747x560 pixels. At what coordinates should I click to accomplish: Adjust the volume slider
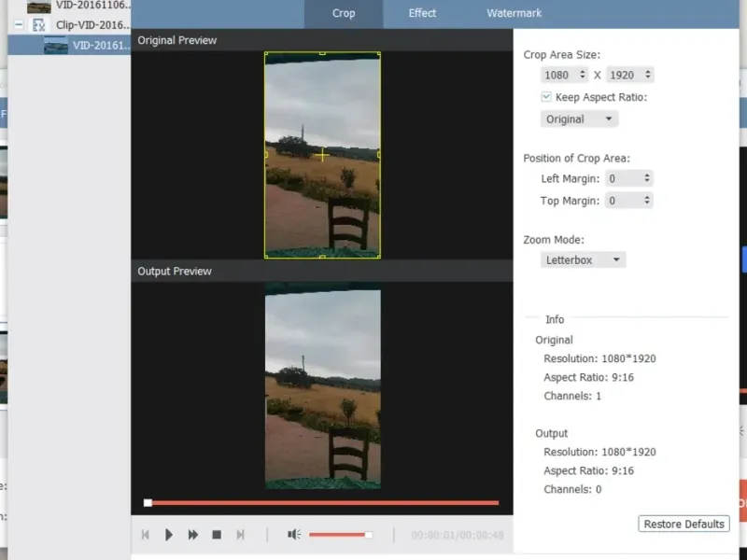(x=340, y=535)
